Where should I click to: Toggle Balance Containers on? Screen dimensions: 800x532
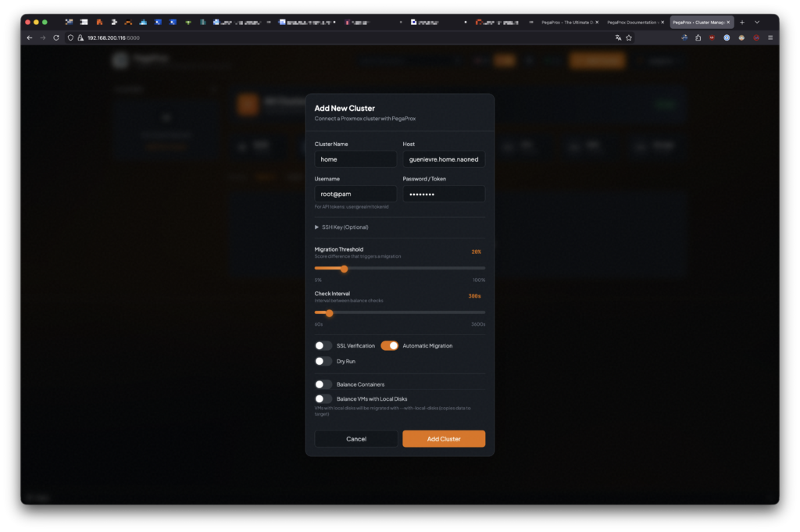tap(323, 384)
